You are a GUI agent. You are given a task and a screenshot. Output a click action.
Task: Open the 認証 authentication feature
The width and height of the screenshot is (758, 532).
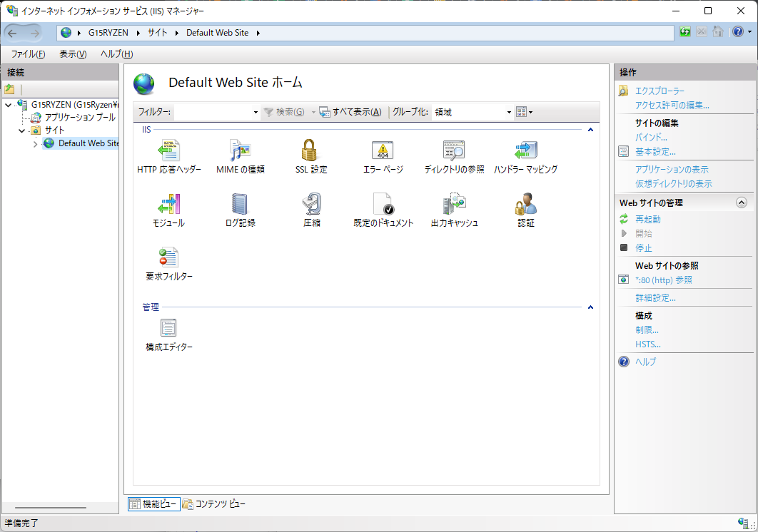(526, 210)
